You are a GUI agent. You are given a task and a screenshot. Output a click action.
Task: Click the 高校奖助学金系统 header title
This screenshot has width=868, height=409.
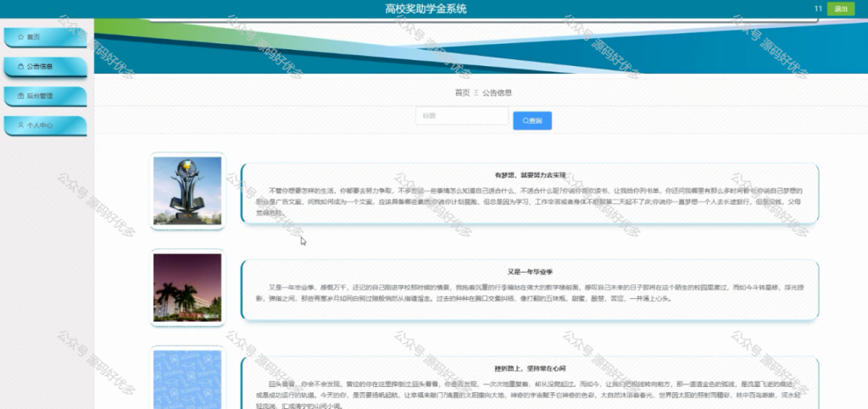coord(426,8)
